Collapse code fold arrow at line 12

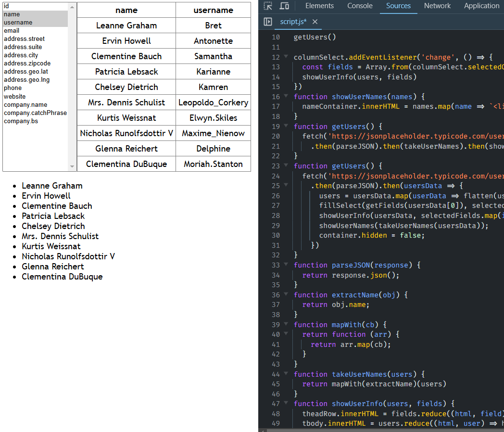point(286,57)
